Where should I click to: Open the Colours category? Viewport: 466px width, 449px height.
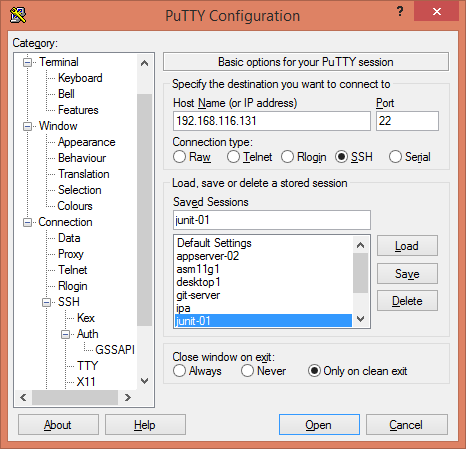(75, 206)
